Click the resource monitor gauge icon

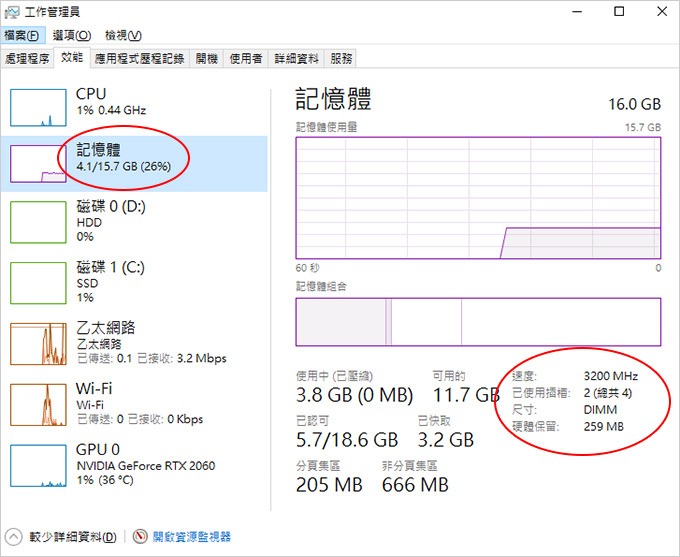point(140,537)
